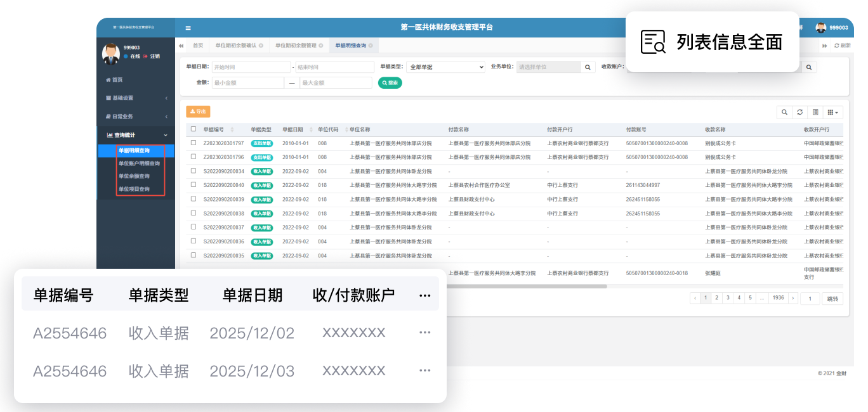Open the table columns grid dropdown
This screenshot has width=868, height=412.
click(x=833, y=112)
